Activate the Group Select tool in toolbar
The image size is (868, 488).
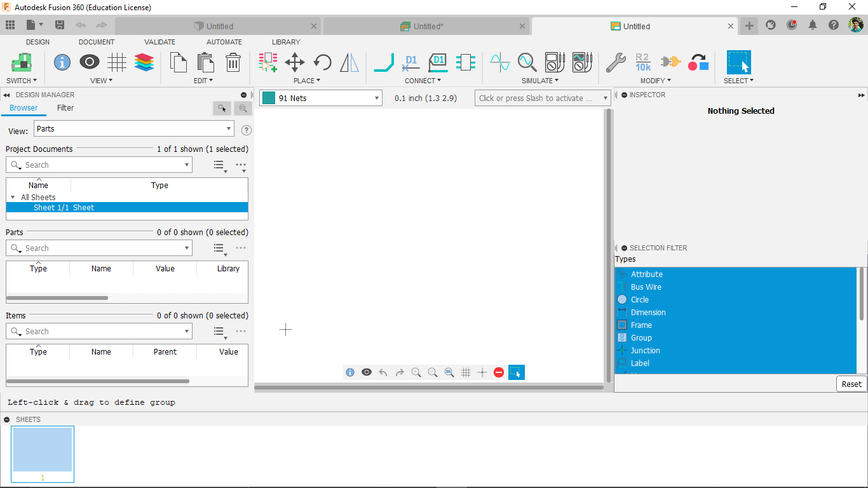pos(738,62)
